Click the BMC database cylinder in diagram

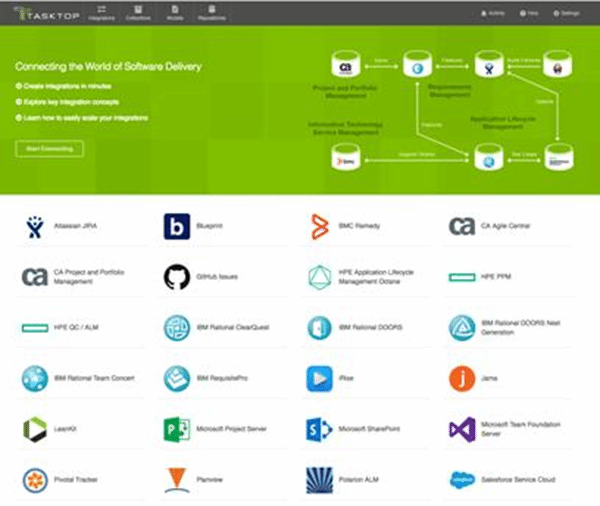tap(346, 157)
